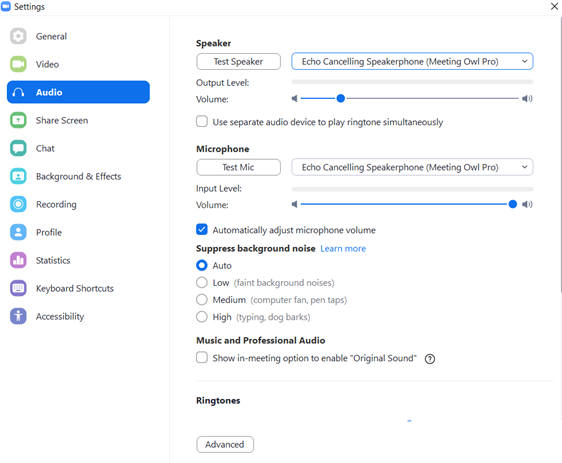Open Share Screen settings icon
The height and width of the screenshot is (463, 562).
pos(18,120)
